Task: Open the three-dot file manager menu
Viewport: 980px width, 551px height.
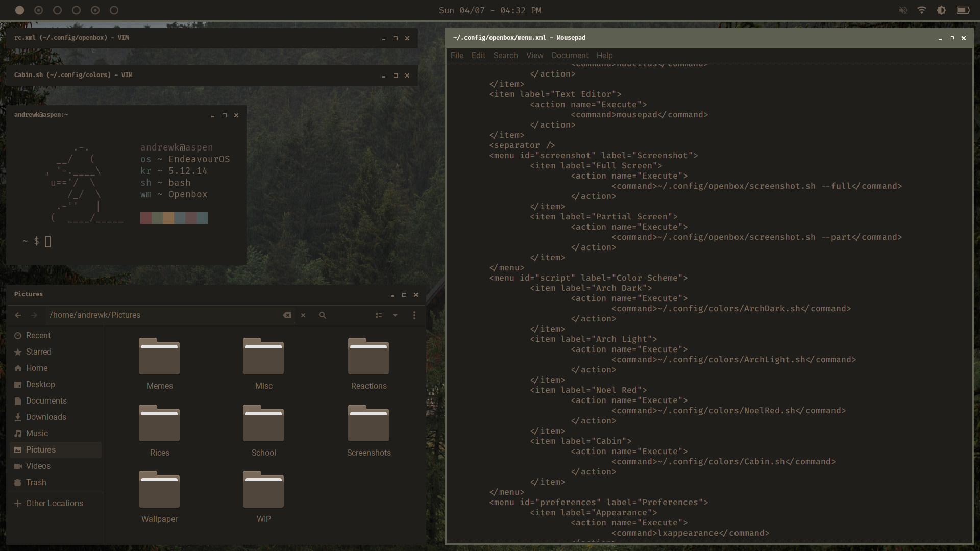Action: (414, 315)
